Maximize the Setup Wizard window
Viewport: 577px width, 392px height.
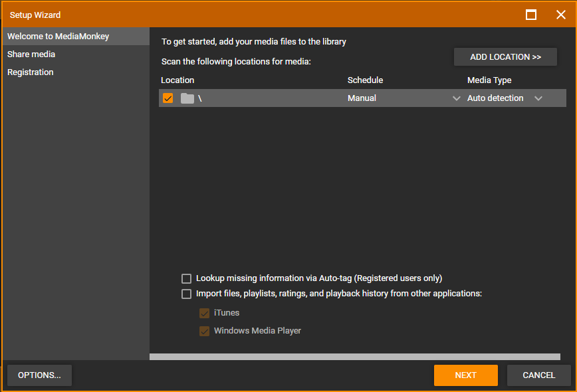(531, 15)
